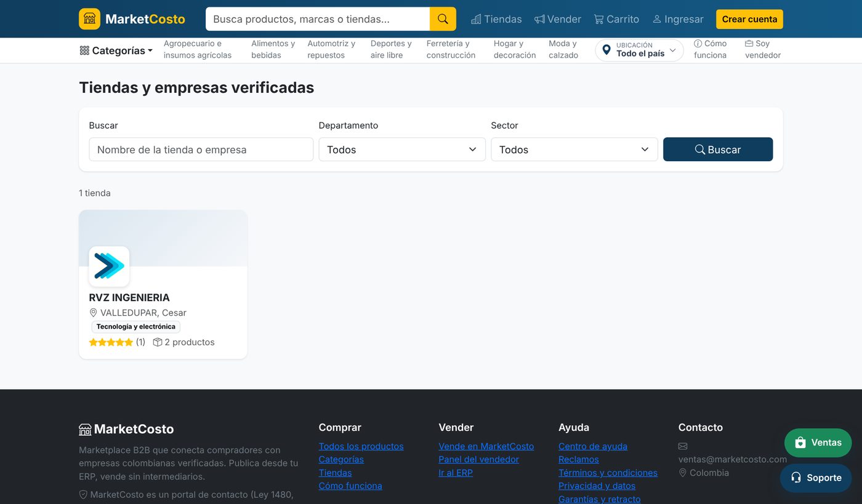Open Panel del vendedor footer link
The height and width of the screenshot is (504, 862).
tap(479, 459)
